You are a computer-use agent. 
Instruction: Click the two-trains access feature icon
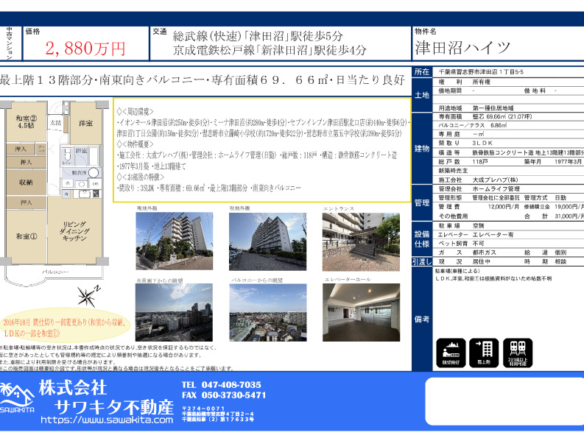click(518, 353)
